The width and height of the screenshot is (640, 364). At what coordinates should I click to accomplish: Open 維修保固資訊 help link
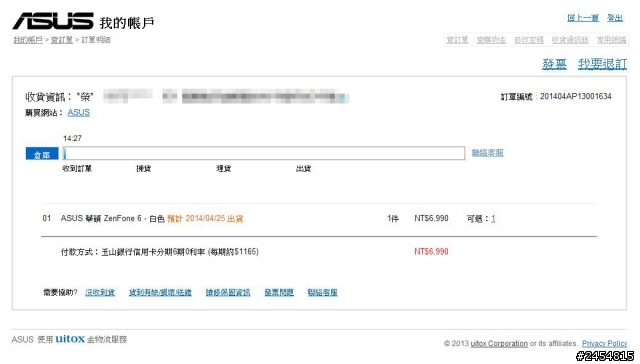[228, 293]
